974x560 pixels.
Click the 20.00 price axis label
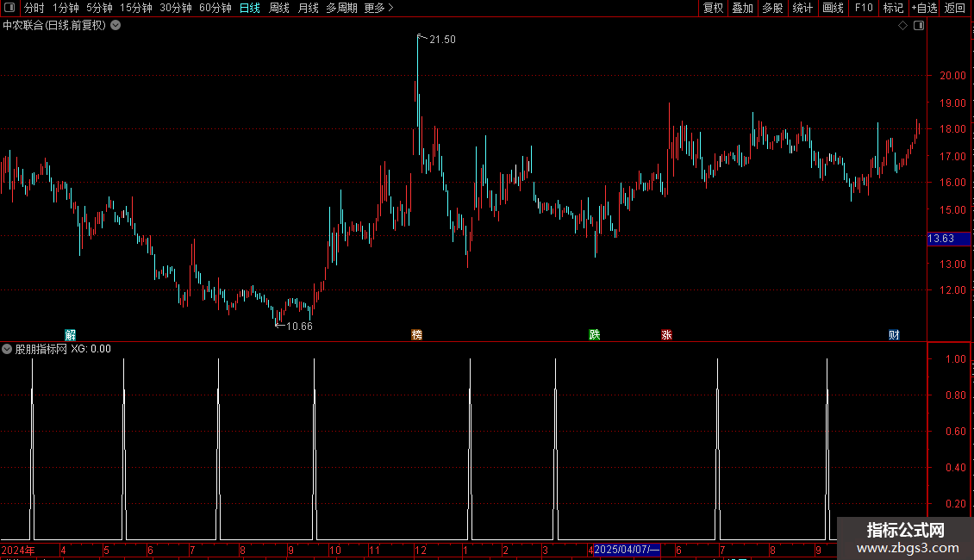tap(952, 76)
